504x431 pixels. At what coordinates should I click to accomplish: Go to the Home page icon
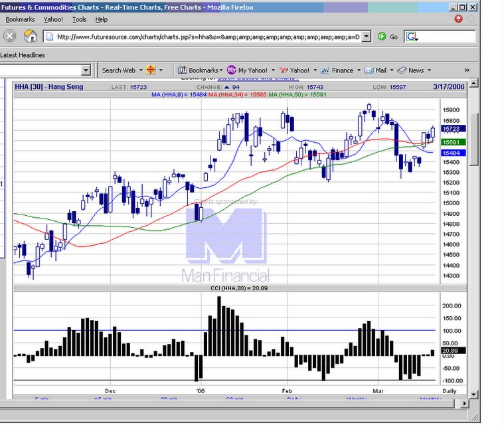point(31,36)
